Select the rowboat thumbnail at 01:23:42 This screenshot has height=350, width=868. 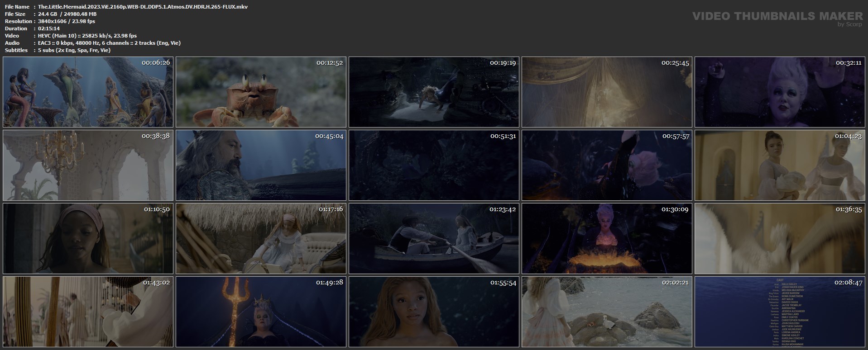point(434,238)
